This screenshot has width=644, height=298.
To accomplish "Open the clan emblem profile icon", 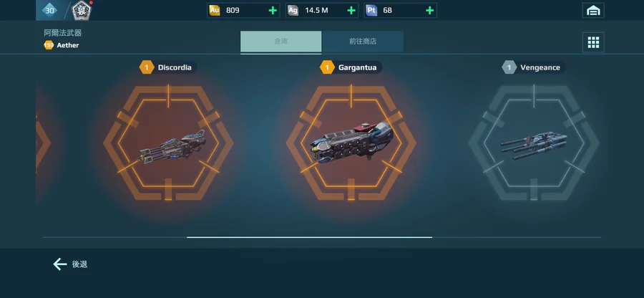I will pos(82,11).
